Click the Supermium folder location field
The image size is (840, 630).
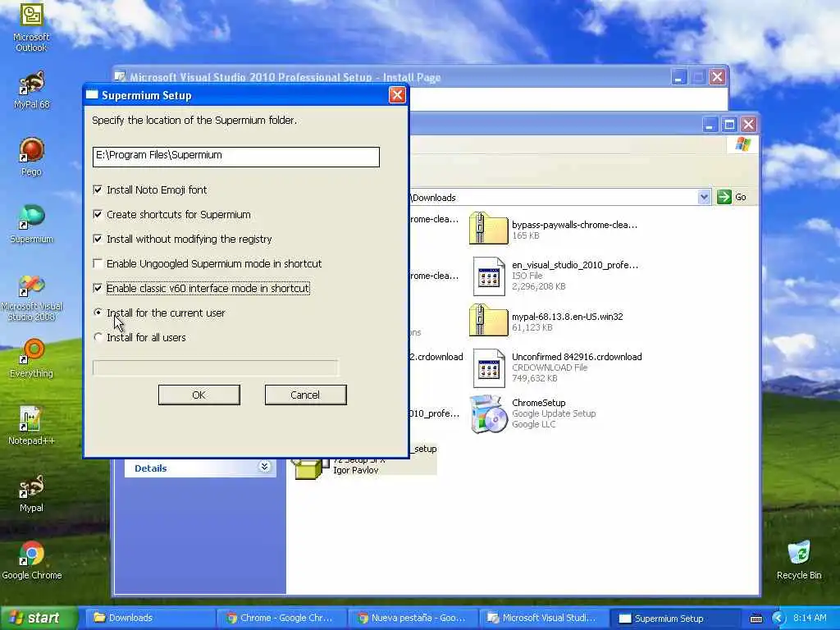[235, 157]
